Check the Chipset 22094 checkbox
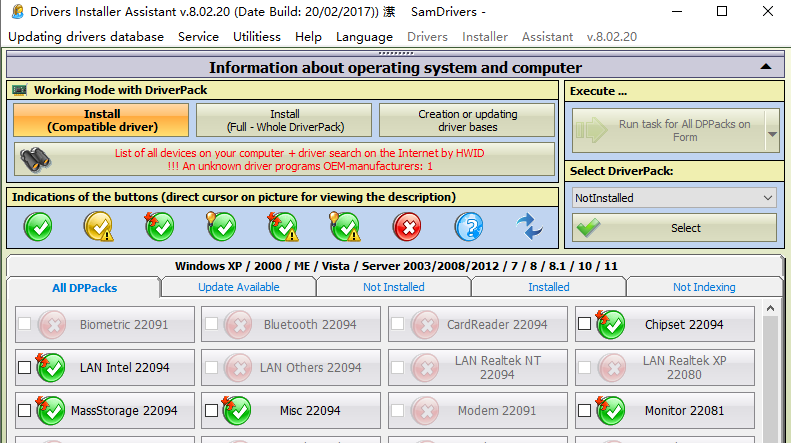791x443 pixels. tap(584, 324)
